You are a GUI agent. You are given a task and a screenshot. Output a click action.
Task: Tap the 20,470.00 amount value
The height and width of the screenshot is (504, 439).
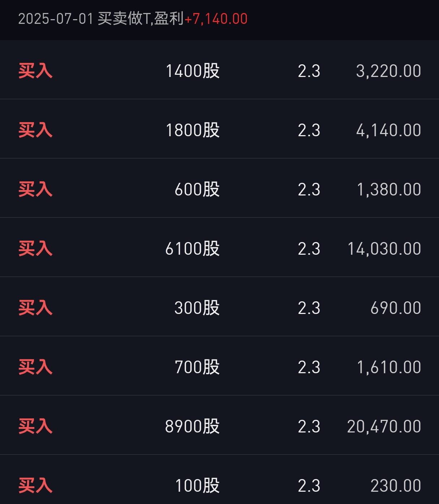(384, 427)
